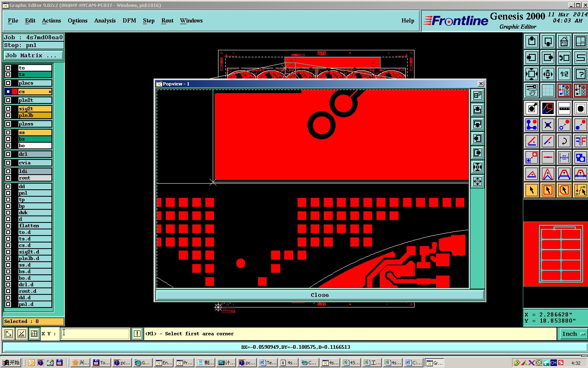This screenshot has width=588, height=368.
Task: Select layer 'ldi' in layer list
Action: (35, 171)
